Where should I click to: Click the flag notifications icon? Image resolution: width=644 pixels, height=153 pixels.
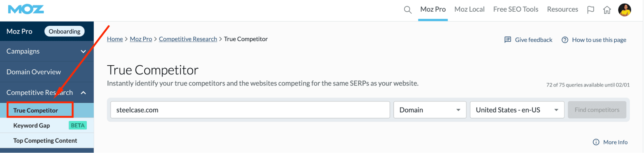591,10
